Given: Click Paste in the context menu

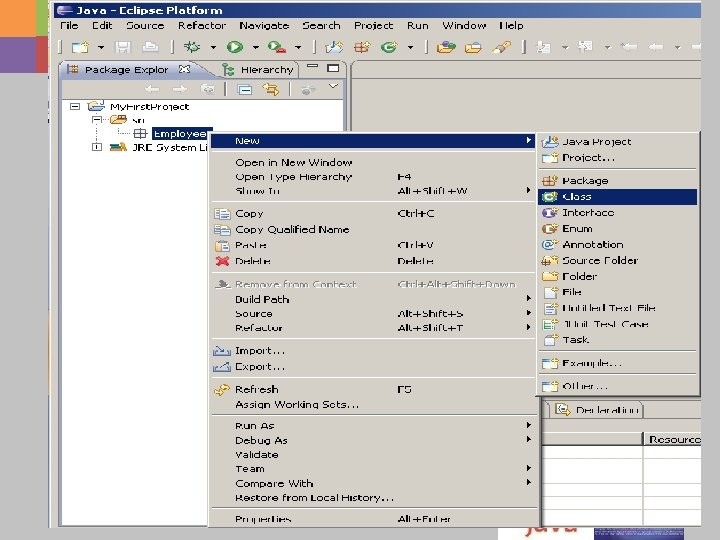Looking at the screenshot, I should point(373,245).
